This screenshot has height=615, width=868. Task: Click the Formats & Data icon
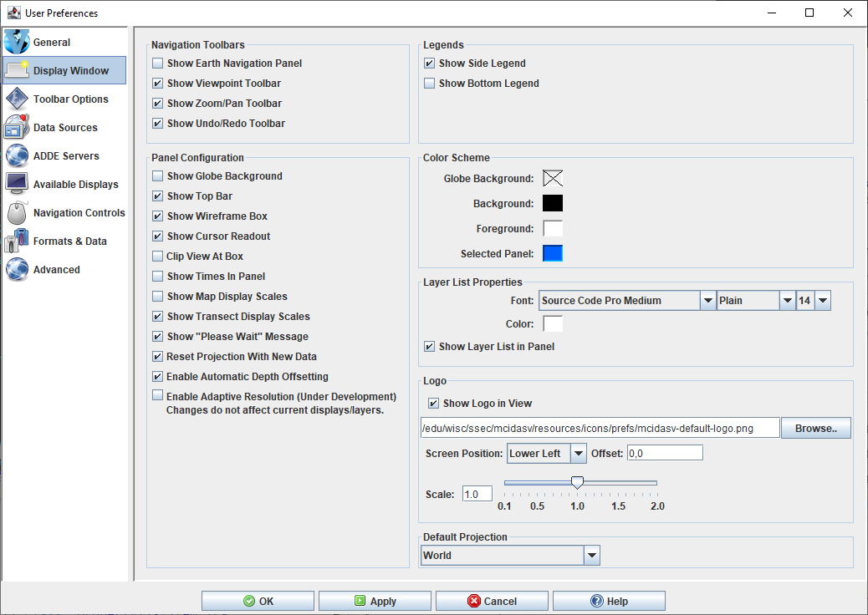(x=17, y=241)
